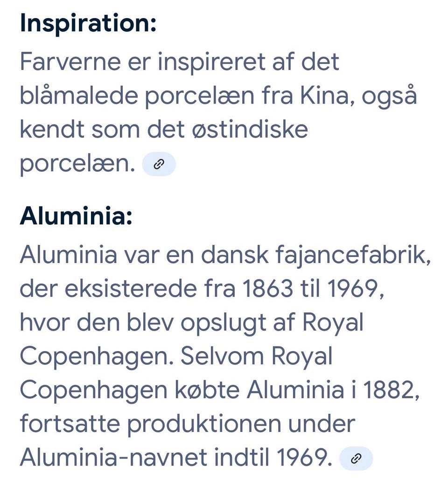Click the word 'fajancefabrik,'
Image resolution: width=448 pixels, height=479 pixels.
click(x=354, y=256)
